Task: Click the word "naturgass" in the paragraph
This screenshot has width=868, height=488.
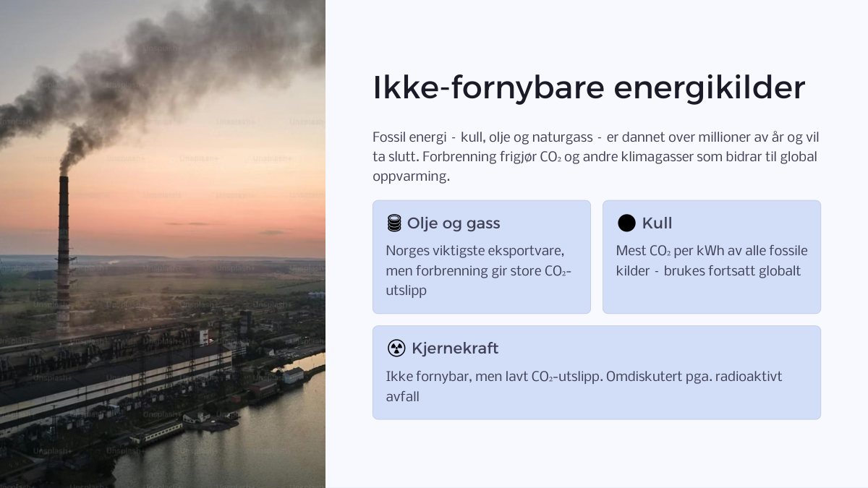Action: click(x=562, y=137)
